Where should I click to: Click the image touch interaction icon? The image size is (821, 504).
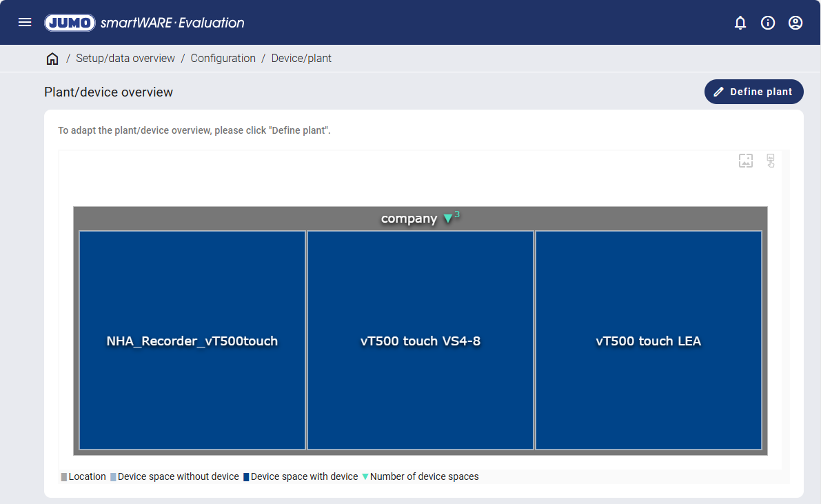tap(771, 161)
